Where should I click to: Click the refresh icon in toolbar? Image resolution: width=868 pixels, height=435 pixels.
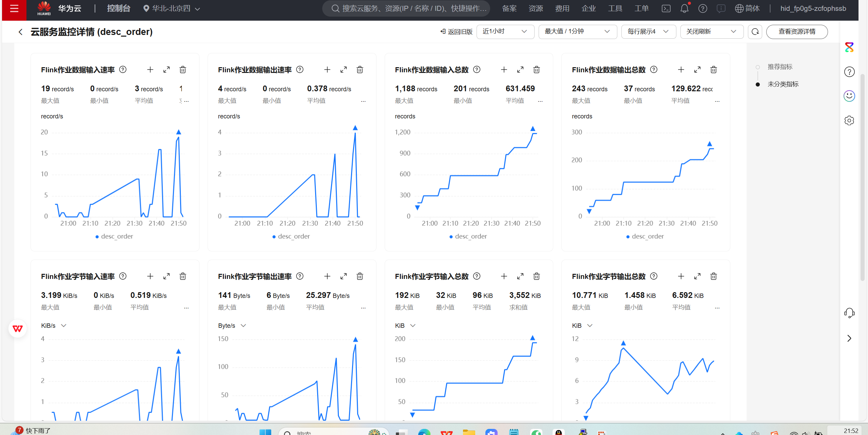755,32
